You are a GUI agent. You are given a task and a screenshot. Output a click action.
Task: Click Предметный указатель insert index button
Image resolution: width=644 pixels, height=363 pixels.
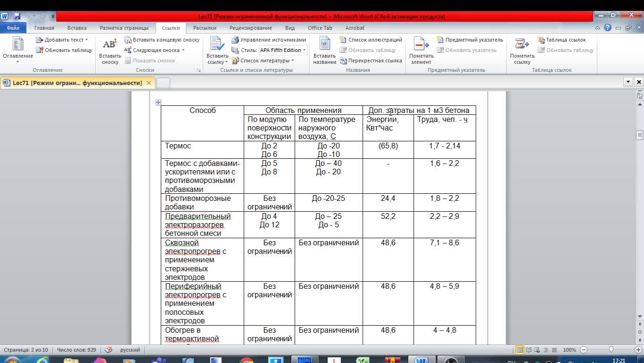coord(470,40)
